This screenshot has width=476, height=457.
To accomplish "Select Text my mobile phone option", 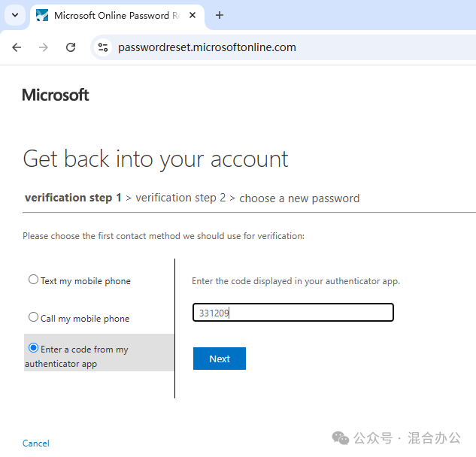I will pyautogui.click(x=33, y=279).
